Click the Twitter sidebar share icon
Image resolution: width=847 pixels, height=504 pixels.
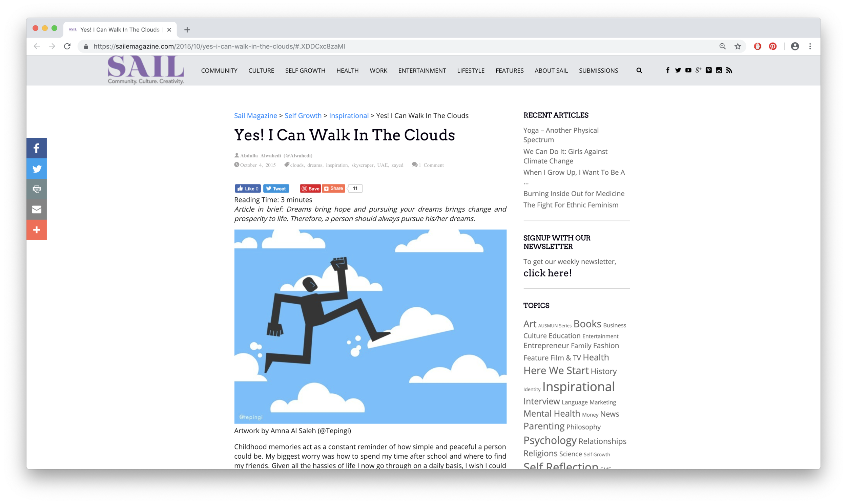point(36,169)
